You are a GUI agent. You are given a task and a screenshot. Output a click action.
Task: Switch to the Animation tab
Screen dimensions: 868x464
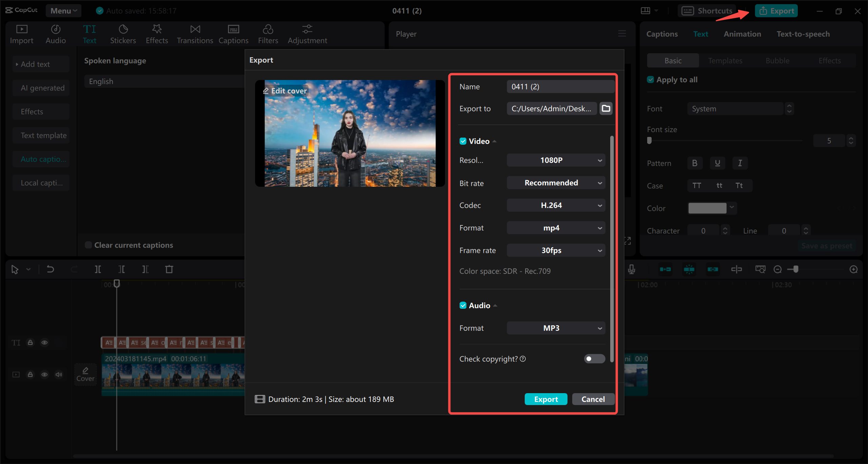[742, 34]
